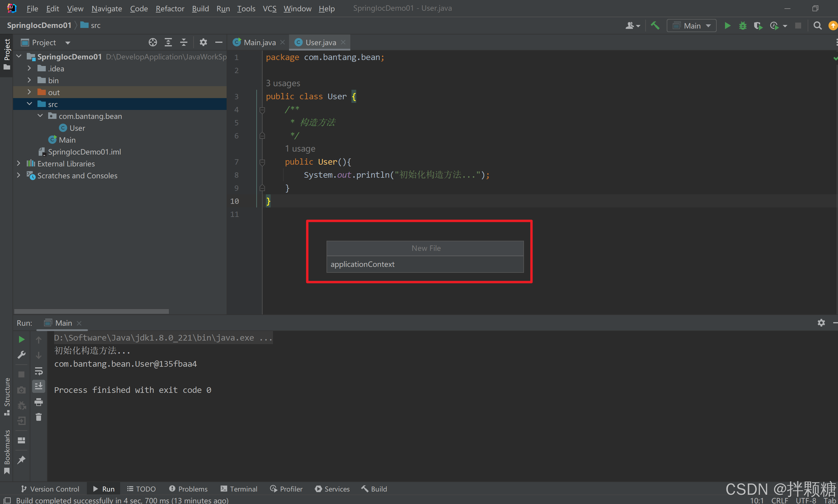The image size is (838, 504).
Task: Clear run console with trash icon
Action: click(39, 417)
